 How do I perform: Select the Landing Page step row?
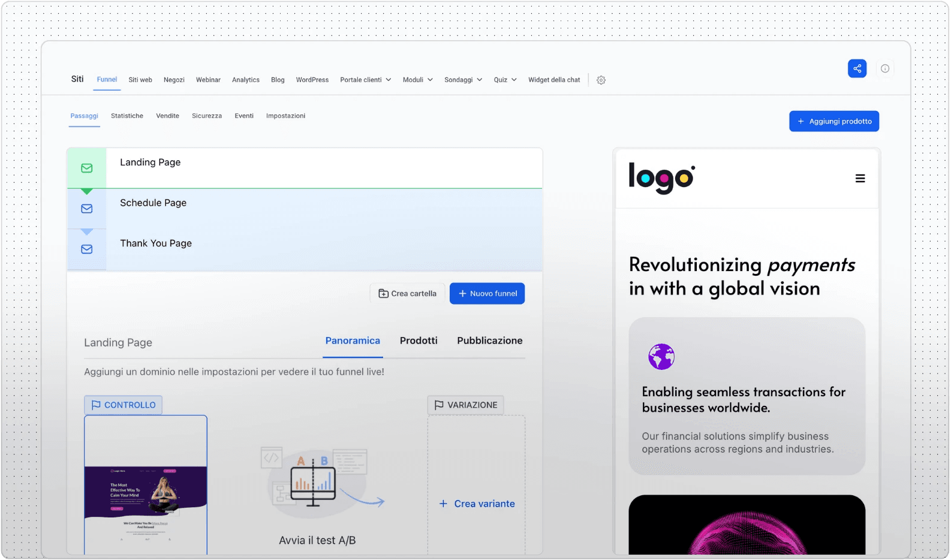tap(305, 168)
